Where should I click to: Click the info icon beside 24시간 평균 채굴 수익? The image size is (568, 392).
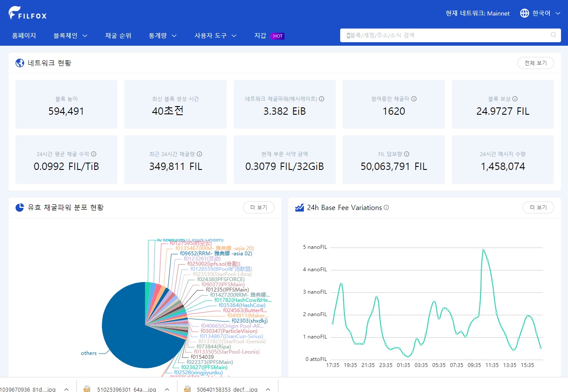pyautogui.click(x=94, y=154)
